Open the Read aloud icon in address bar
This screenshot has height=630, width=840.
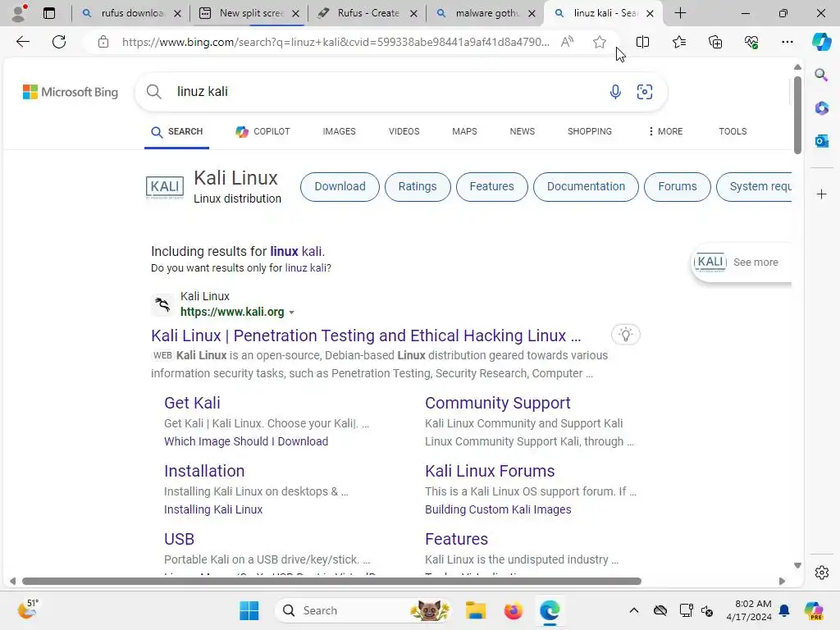[x=567, y=42]
